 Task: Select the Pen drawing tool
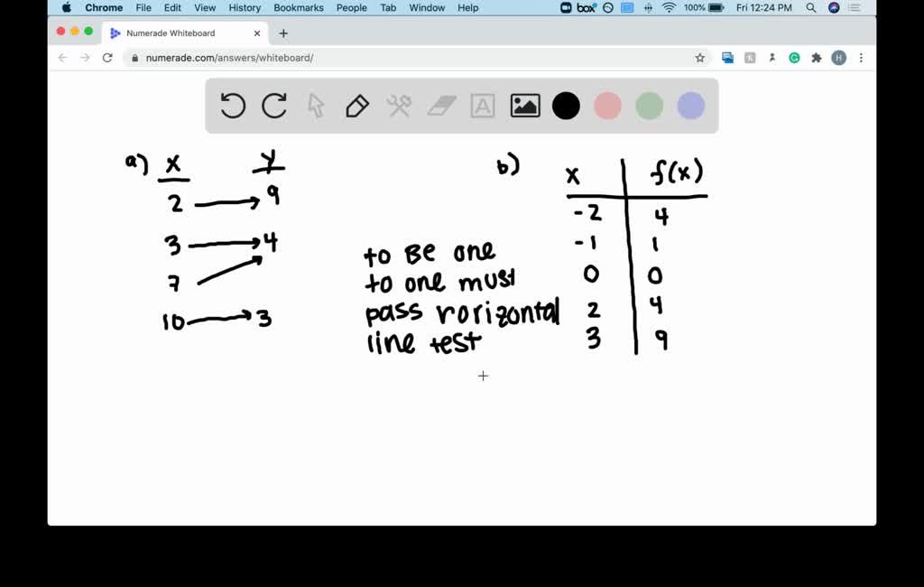click(x=356, y=106)
